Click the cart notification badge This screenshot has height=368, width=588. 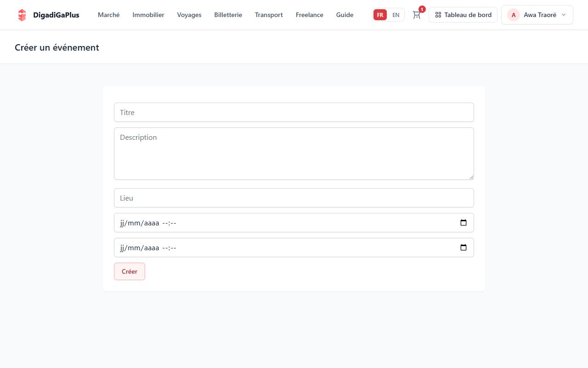422,9
